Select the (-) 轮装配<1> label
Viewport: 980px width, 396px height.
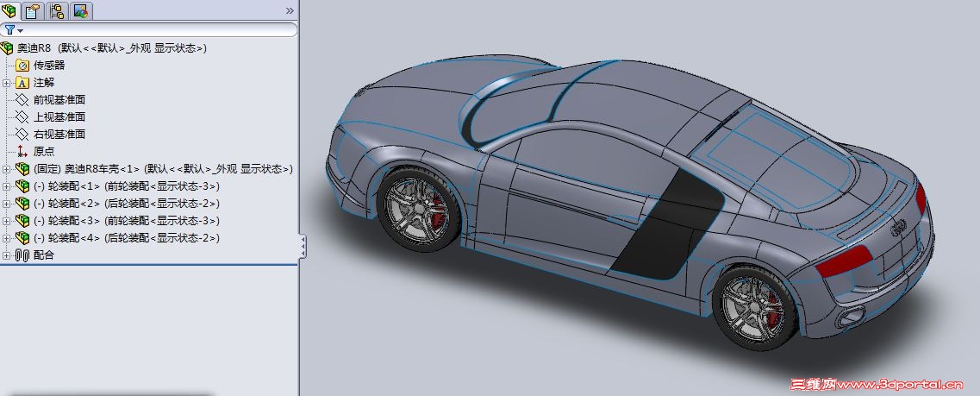(126, 185)
